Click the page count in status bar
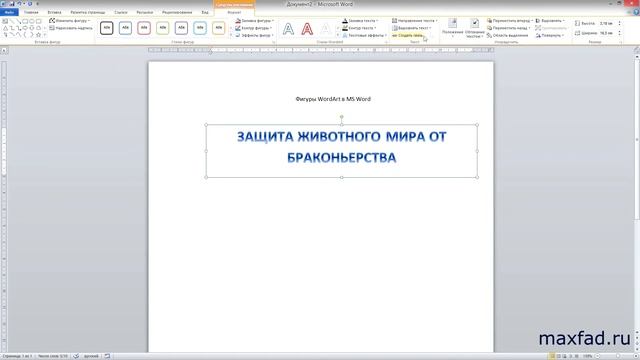 [x=17, y=356]
